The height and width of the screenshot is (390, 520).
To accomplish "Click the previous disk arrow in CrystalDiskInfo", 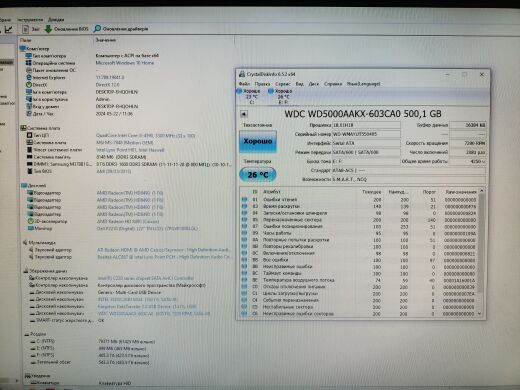I will (244, 114).
